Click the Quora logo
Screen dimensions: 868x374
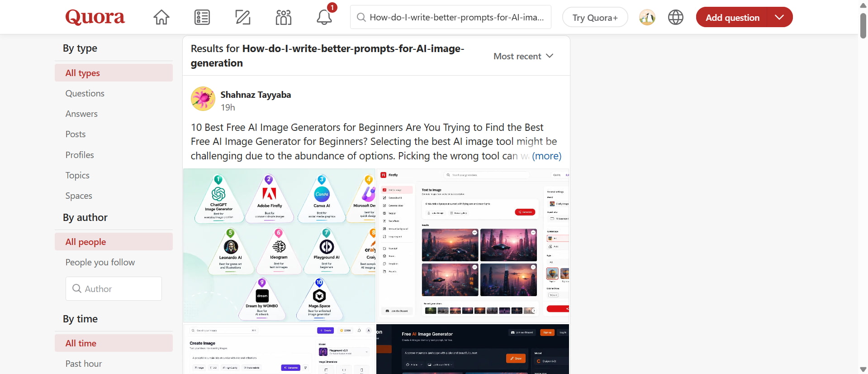click(x=95, y=17)
